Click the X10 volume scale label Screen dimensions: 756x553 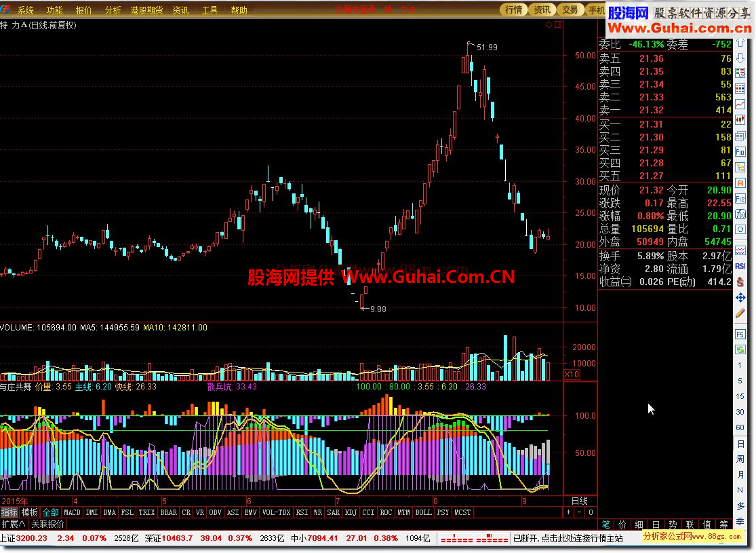[572, 375]
